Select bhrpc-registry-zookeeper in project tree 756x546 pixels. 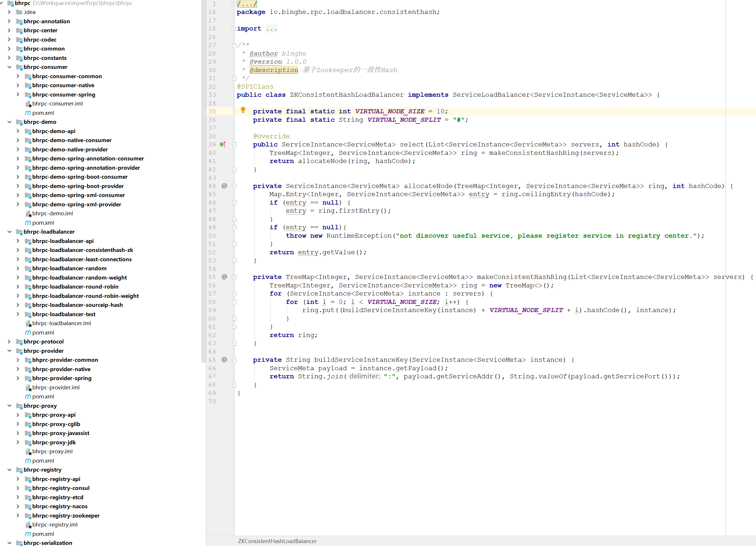click(66, 515)
